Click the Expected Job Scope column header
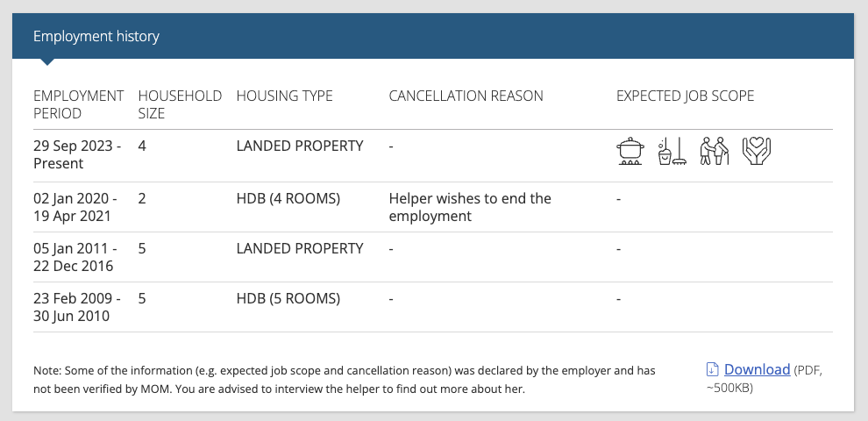The image size is (868, 421). click(x=686, y=96)
